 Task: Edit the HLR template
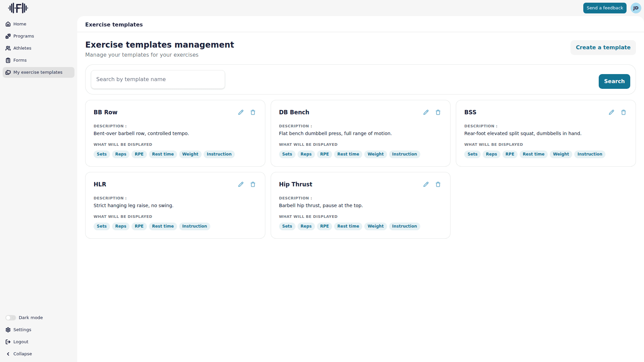coord(241,184)
